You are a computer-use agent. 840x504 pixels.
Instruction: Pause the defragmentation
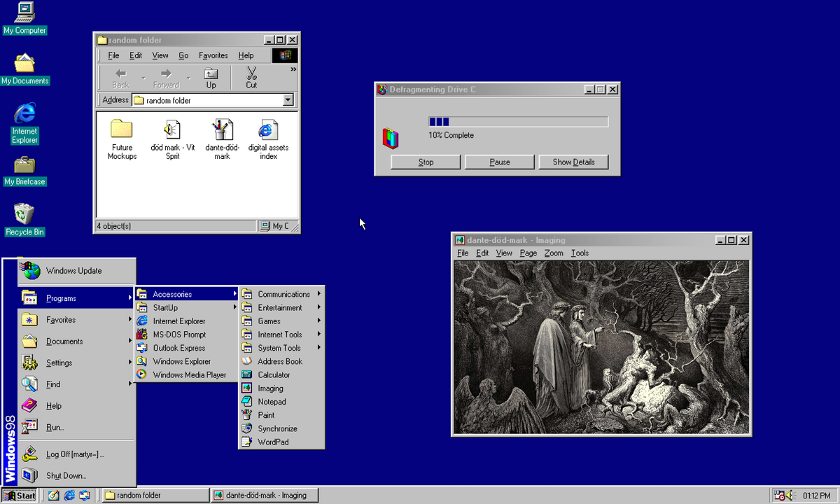tap(500, 162)
